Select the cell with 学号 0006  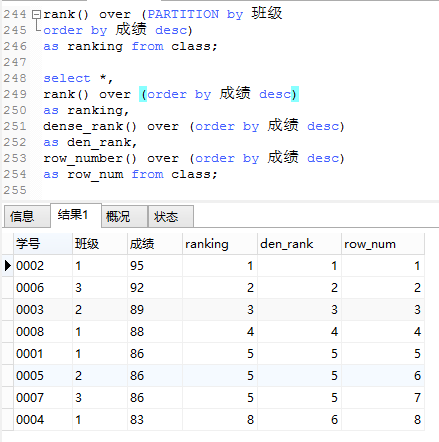pyautogui.click(x=43, y=288)
